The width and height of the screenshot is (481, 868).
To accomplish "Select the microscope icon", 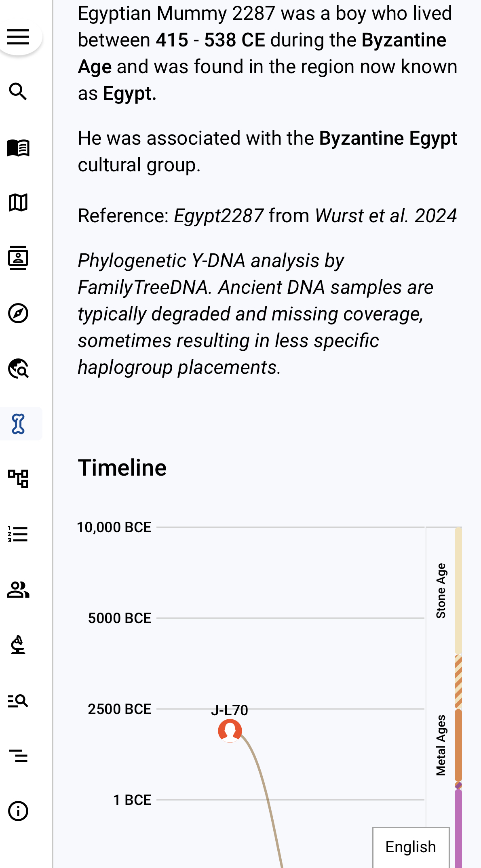I will [x=18, y=645].
